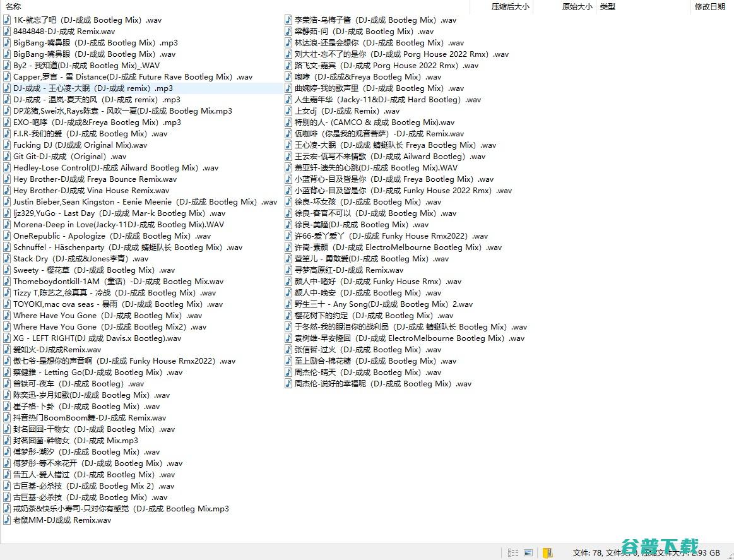Select file Tizzy T,陈艺之,徐真真 - 冷战
The width and height of the screenshot is (734, 560).
pyautogui.click(x=115, y=293)
